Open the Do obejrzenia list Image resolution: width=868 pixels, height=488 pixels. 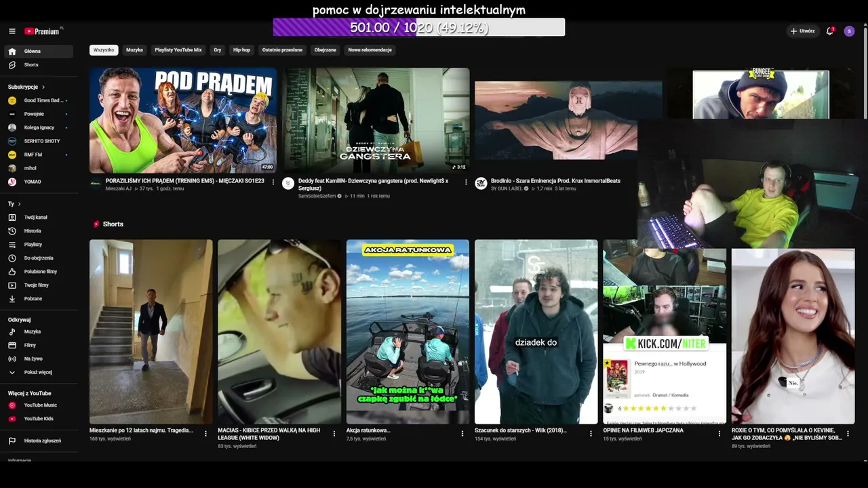point(39,258)
